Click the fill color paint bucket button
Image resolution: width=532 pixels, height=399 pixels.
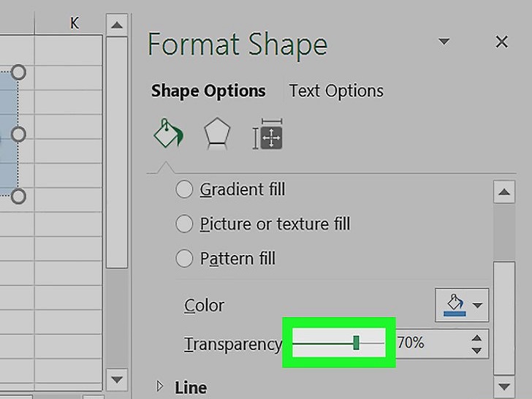click(x=455, y=305)
